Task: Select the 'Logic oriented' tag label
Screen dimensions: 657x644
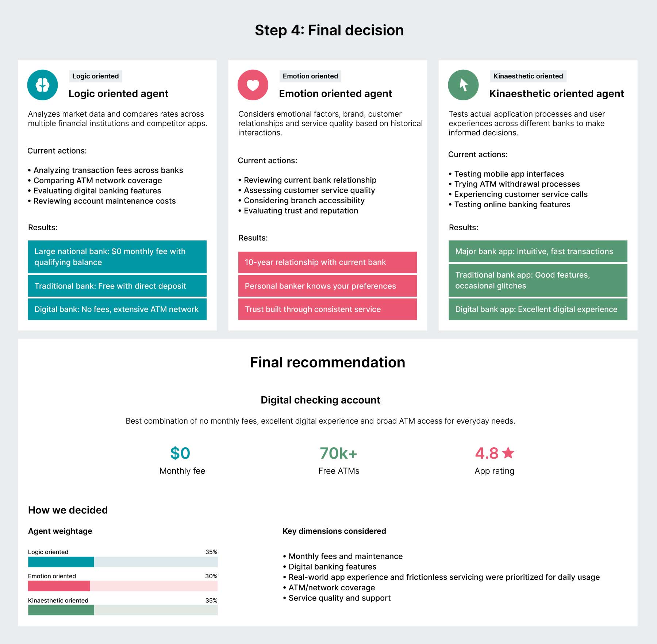Action: pyautogui.click(x=96, y=76)
